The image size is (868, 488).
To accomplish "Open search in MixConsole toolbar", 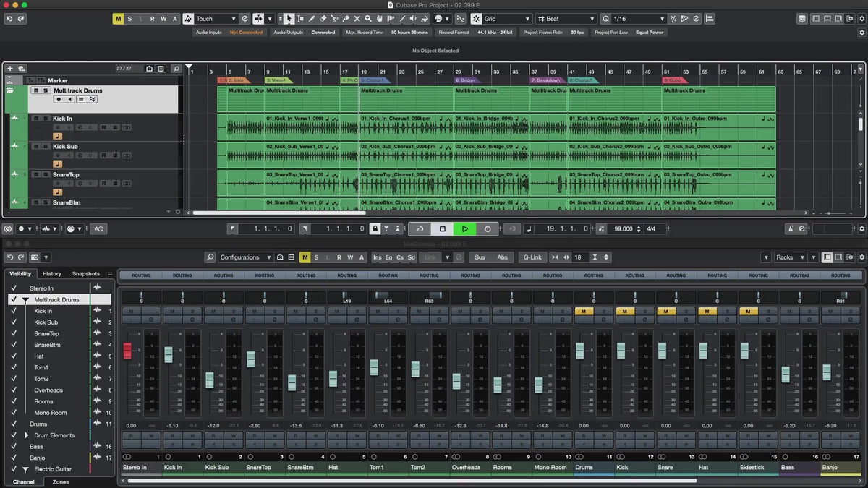I will [x=210, y=257].
